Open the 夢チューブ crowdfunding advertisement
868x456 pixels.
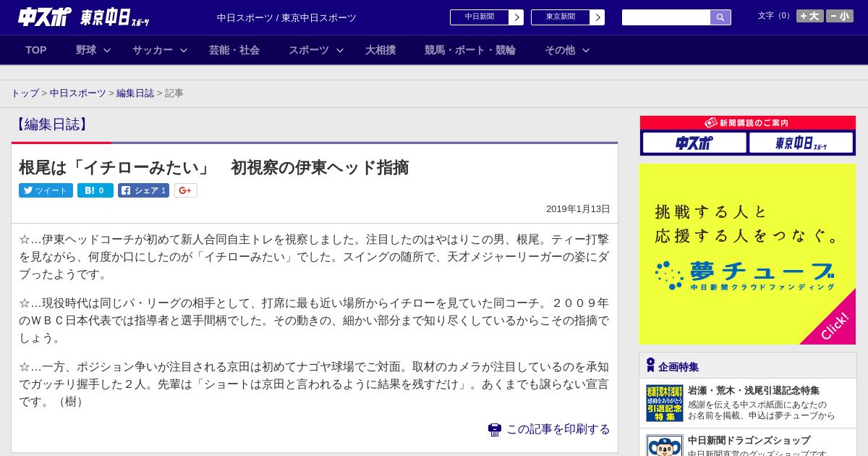click(x=748, y=254)
